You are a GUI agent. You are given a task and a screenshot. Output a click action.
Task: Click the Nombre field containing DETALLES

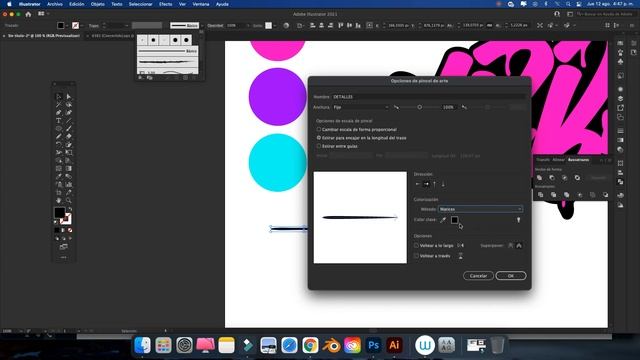[428, 97]
